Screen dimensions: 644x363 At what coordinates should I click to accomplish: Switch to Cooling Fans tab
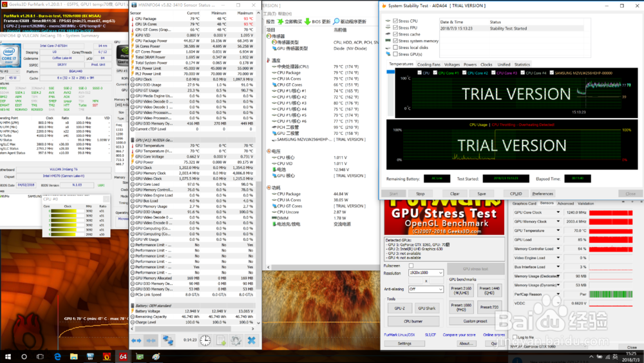pos(428,64)
